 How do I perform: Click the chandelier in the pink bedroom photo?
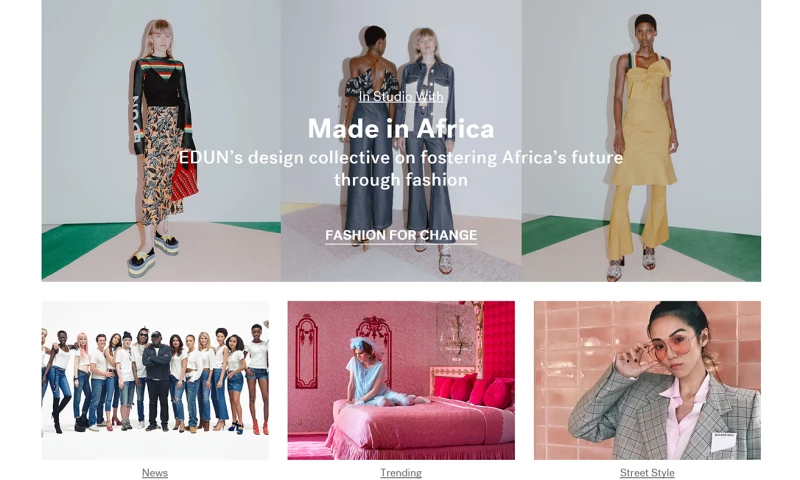[457, 334]
